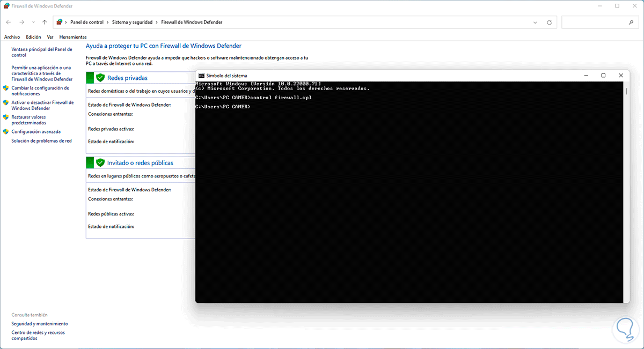Open Activar o desactivar Firewall de Windows Defender

tap(42, 105)
